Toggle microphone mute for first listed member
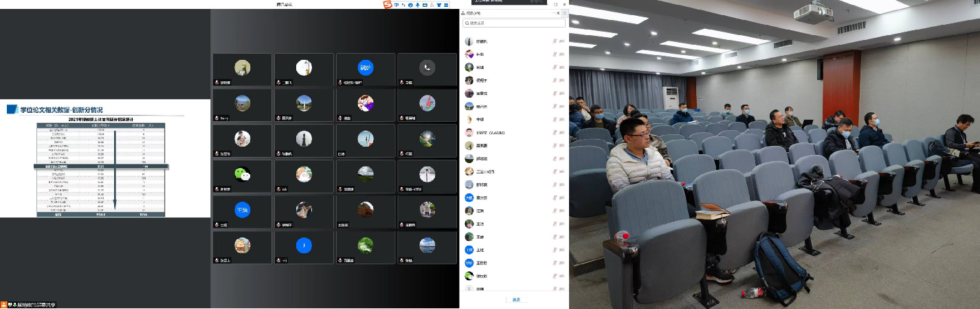The height and width of the screenshot is (309, 980). tap(555, 41)
